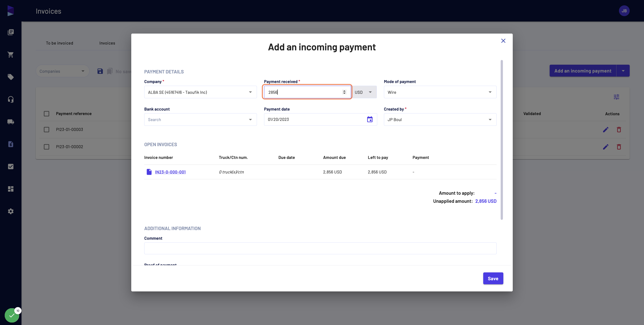Expand the arrow beside Add an incoming payment
Screen dimensions: 644x325
point(623,71)
